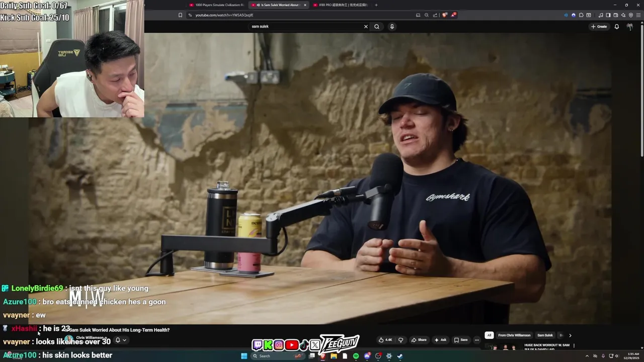Click the Twitch logo in stream overlay
644x362 pixels.
coord(257,345)
